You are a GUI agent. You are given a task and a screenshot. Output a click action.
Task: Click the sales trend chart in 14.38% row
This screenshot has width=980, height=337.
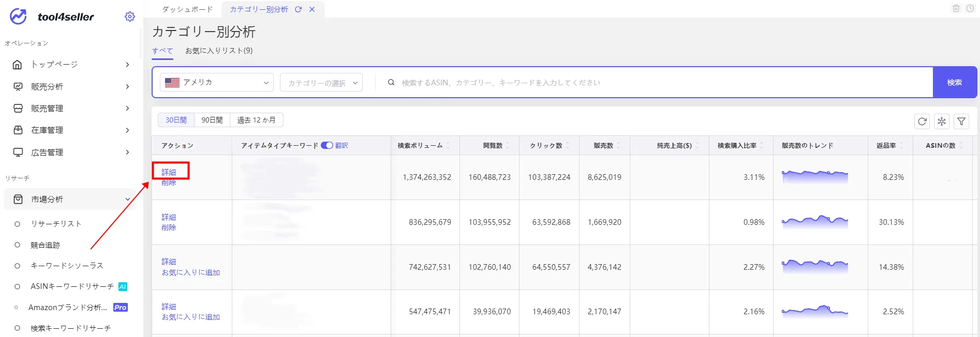coord(815,266)
